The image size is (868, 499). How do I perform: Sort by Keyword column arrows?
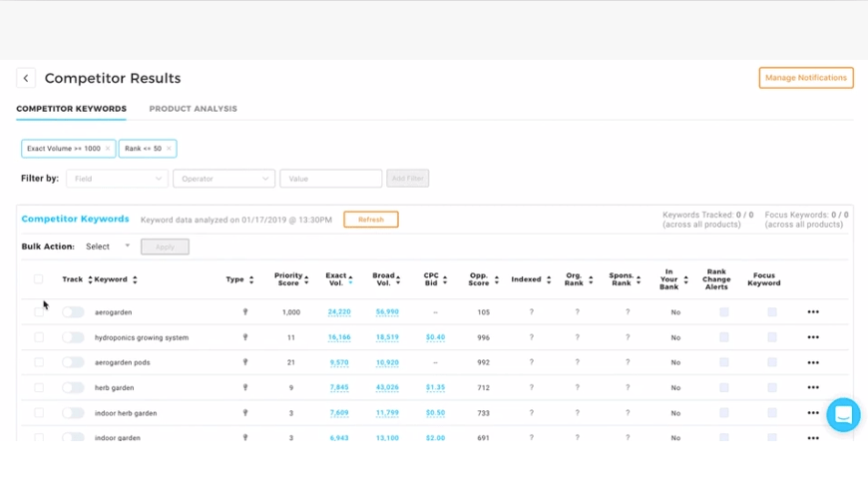coord(135,279)
